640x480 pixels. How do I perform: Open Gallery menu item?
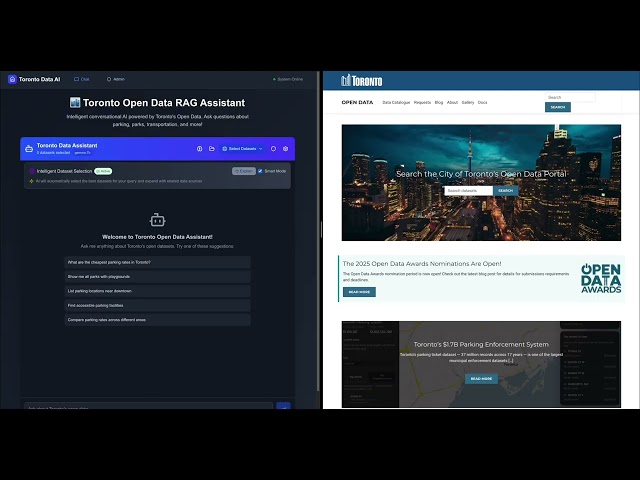[x=468, y=102]
